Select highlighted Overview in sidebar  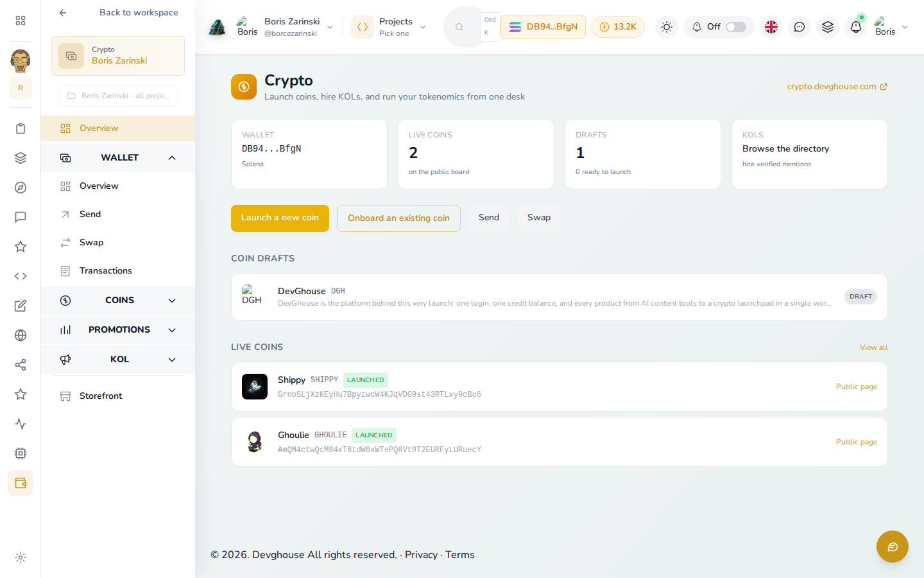118,128
